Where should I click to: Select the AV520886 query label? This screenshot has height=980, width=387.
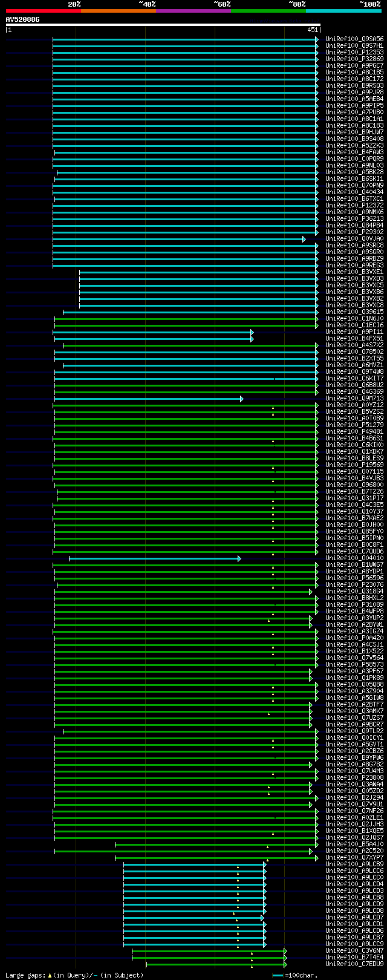[x=23, y=19]
